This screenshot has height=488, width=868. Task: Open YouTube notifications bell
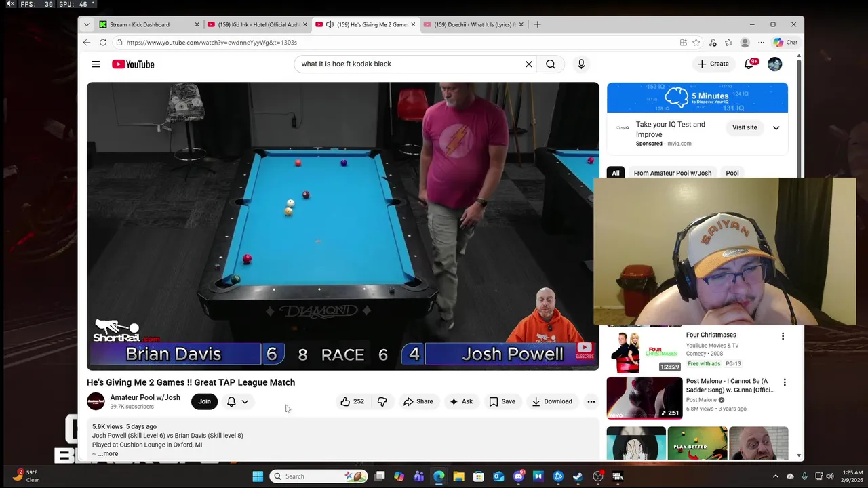[x=749, y=64]
